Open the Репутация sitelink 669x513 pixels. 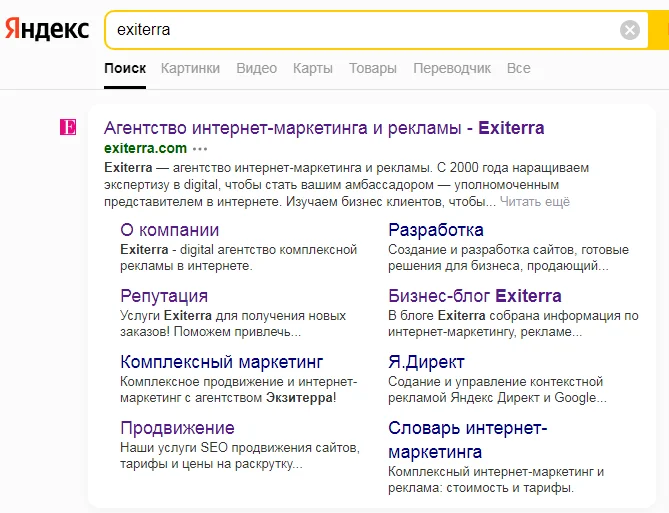pyautogui.click(x=164, y=296)
